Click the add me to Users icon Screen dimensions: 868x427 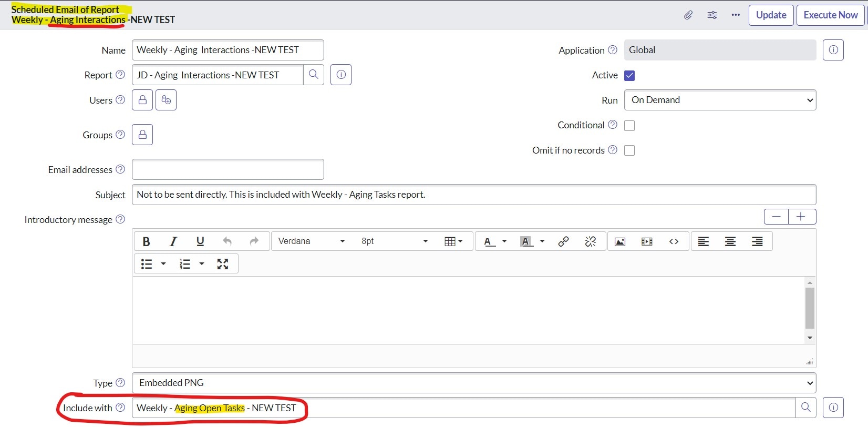(166, 100)
